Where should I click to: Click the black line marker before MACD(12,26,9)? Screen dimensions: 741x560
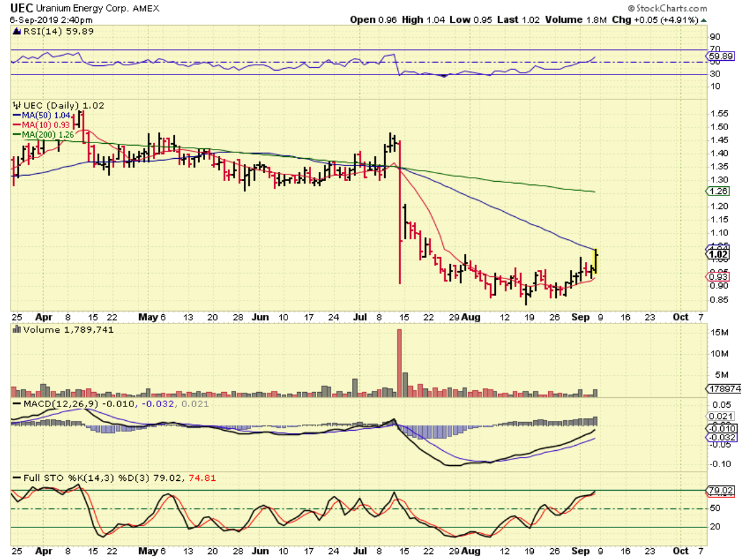(17, 404)
